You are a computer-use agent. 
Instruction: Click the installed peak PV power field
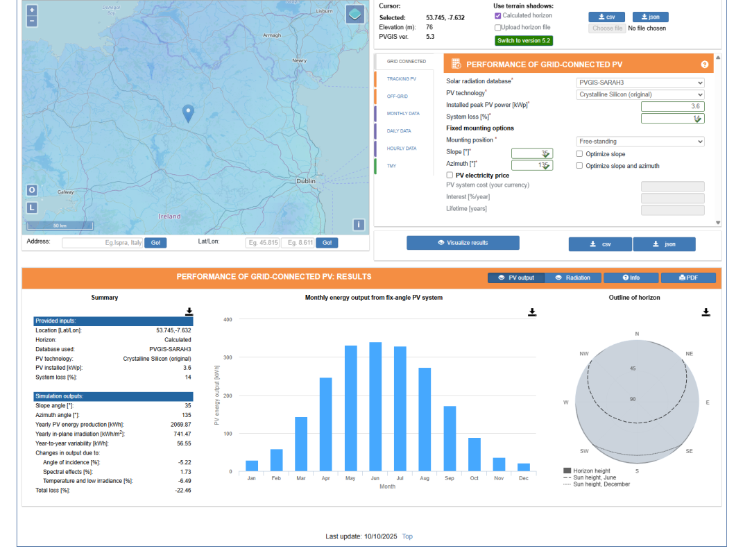click(x=672, y=107)
